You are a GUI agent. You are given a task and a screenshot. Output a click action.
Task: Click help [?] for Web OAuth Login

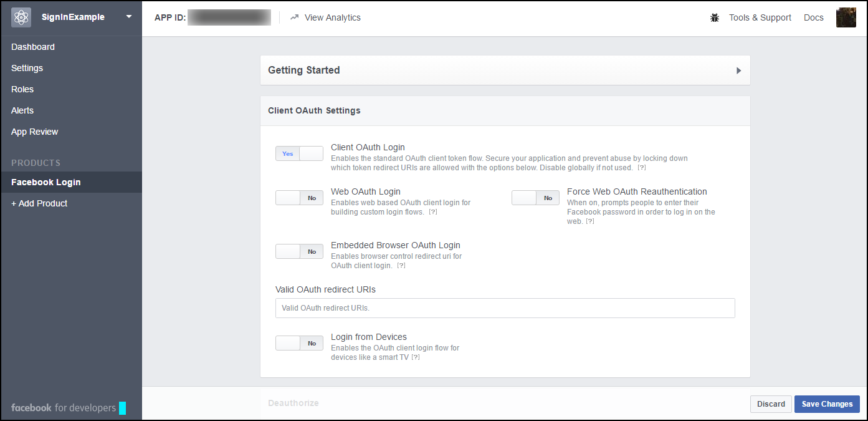tap(433, 212)
